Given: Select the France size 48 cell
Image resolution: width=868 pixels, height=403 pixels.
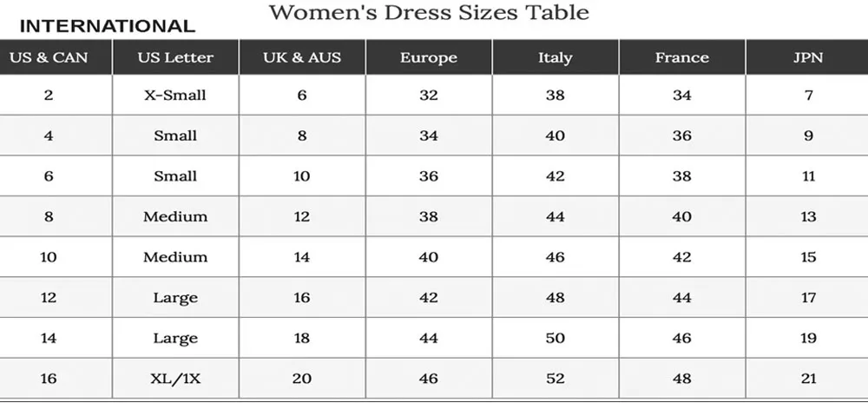Looking at the screenshot, I should pyautogui.click(x=682, y=379).
